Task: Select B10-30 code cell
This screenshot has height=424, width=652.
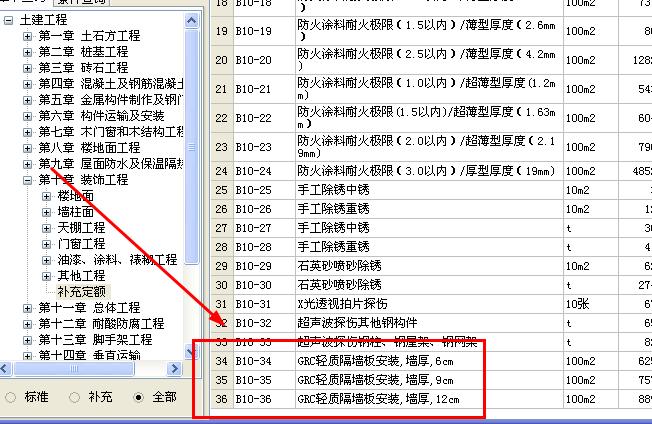Action: 264,285
